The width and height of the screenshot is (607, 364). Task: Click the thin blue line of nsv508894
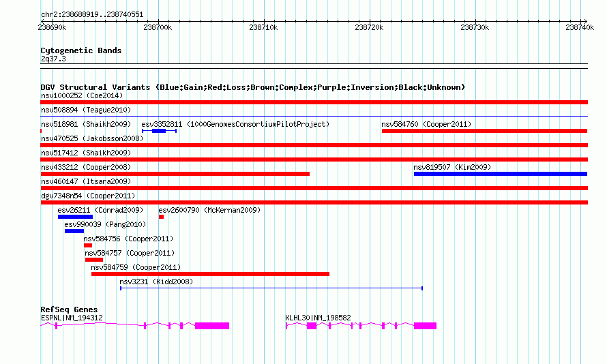(x=314, y=116)
